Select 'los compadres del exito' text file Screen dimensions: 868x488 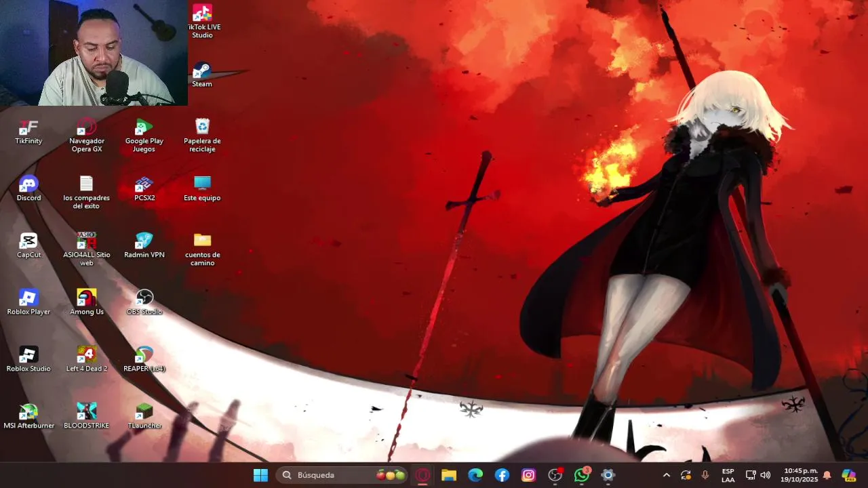87,192
